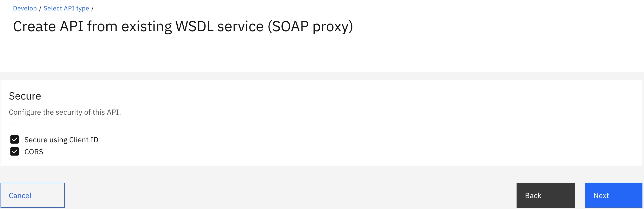Cancel the SOAP proxy API creation
644x209 pixels.
33,195
